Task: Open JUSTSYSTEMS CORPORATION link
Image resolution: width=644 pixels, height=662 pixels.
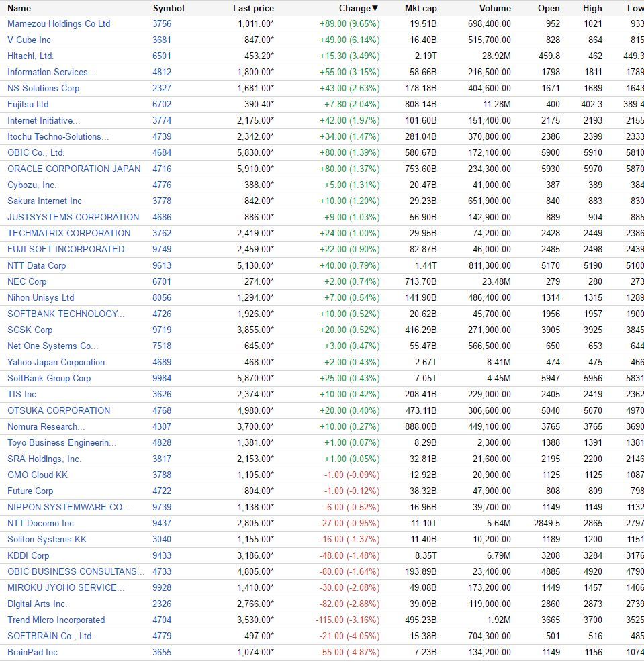Action: pyautogui.click(x=73, y=217)
